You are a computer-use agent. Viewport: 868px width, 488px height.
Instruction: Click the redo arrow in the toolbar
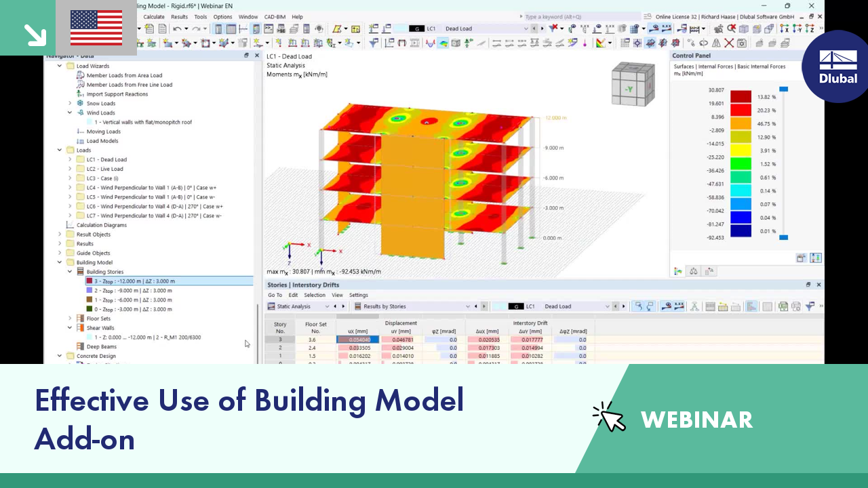pyautogui.click(x=196, y=28)
